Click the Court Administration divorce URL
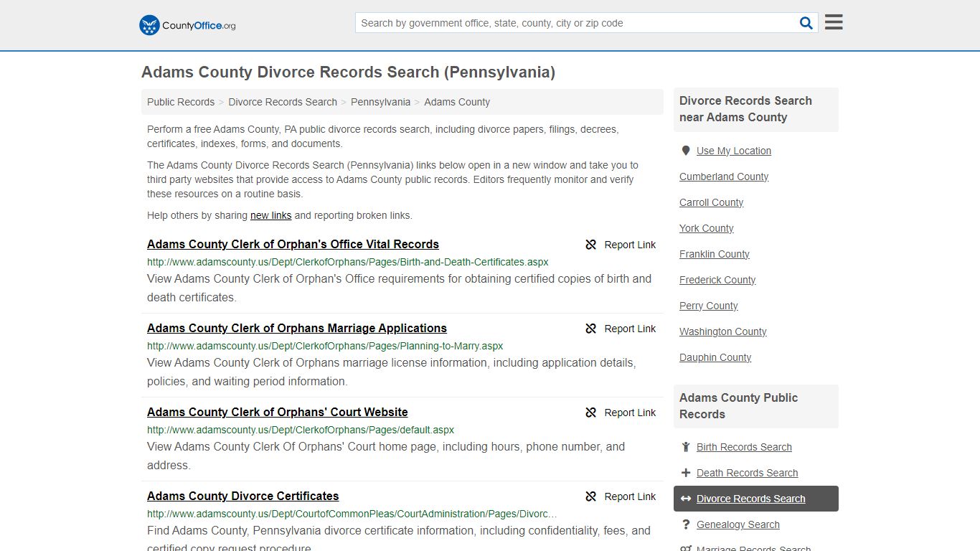 (352, 514)
